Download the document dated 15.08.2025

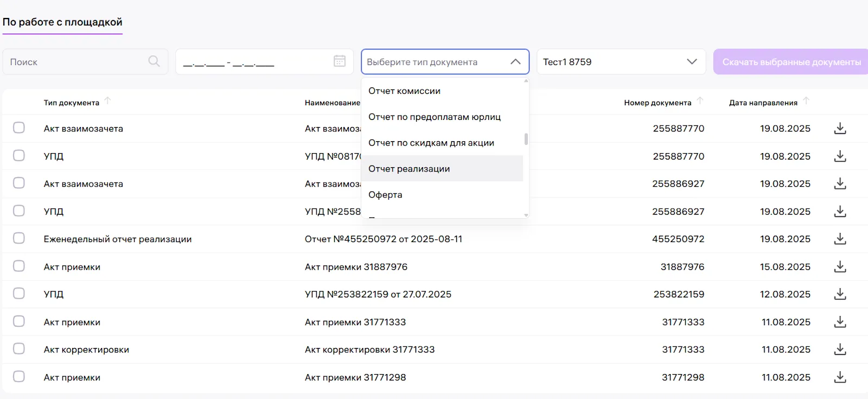coord(840,267)
